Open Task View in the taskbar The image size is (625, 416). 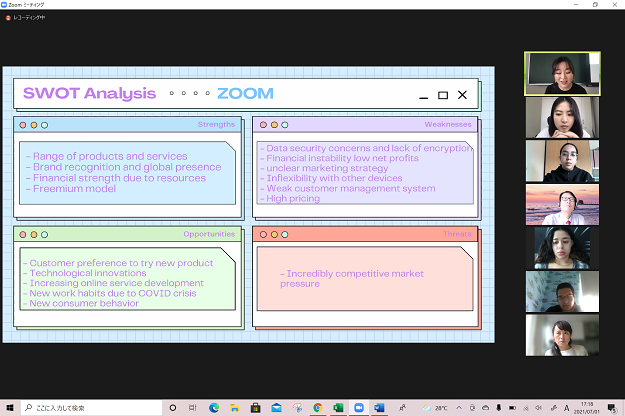190,408
